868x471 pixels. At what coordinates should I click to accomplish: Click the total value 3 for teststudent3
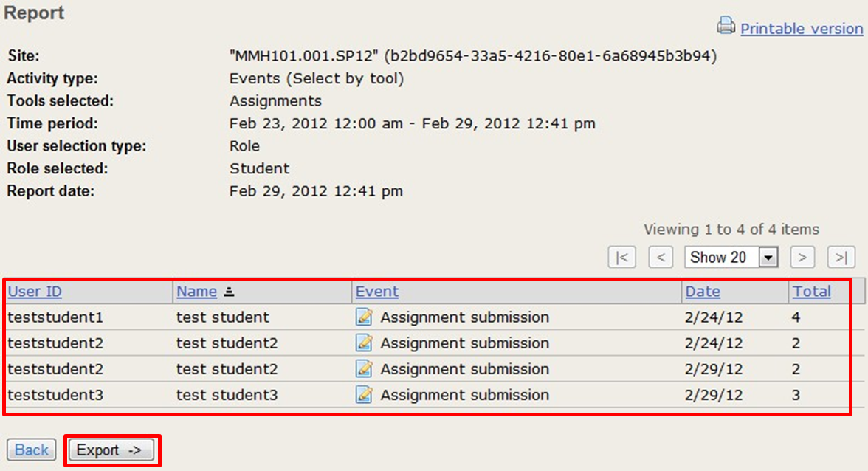point(796,395)
